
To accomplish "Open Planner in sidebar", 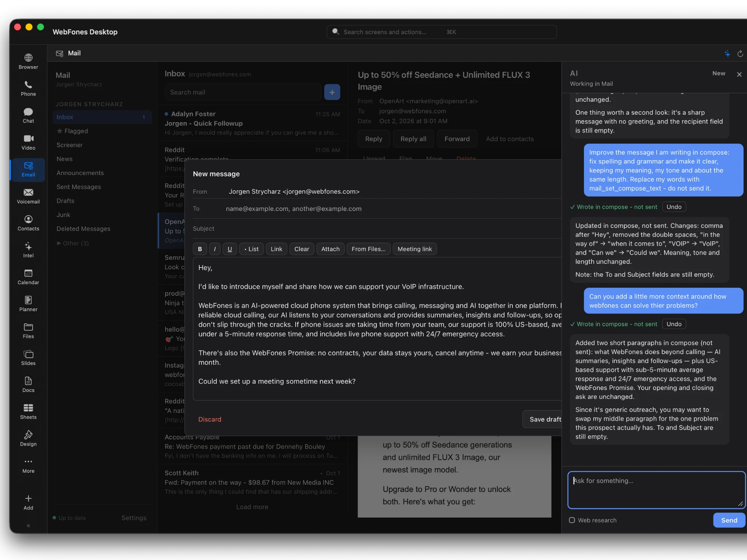I will pos(28,304).
